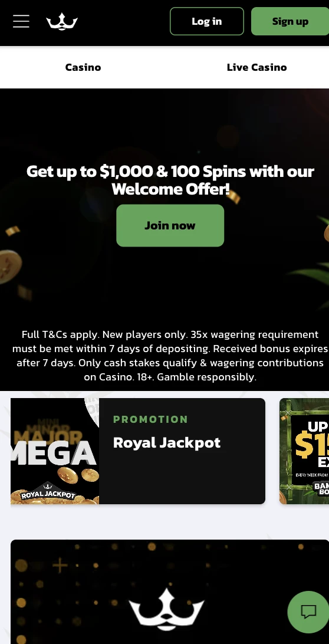Switch to the Casino tab

click(83, 67)
